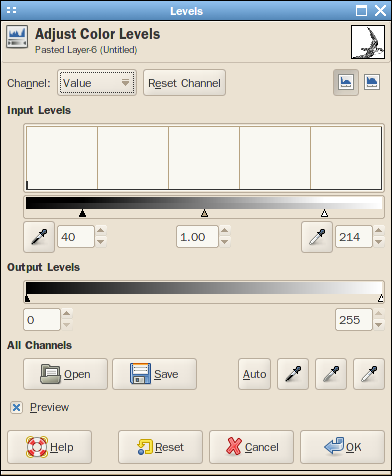Viewport: 392px width, 476px height.
Task: Select All Channels gray point eyedropper
Action: (x=331, y=374)
